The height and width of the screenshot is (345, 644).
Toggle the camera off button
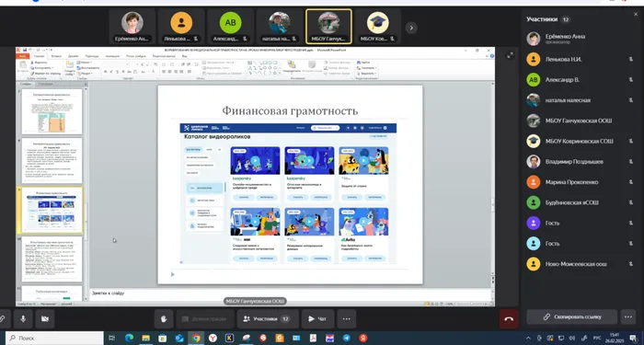45,318
